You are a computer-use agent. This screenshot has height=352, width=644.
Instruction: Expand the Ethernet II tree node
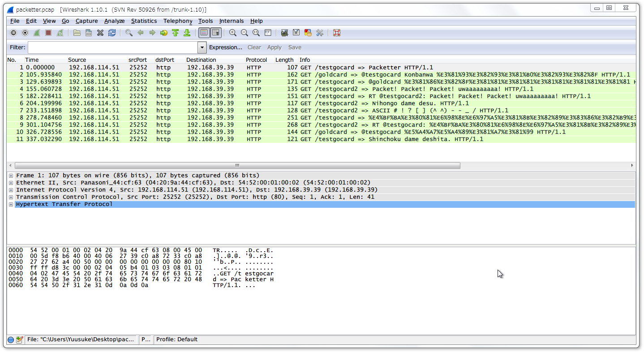pyautogui.click(x=11, y=183)
